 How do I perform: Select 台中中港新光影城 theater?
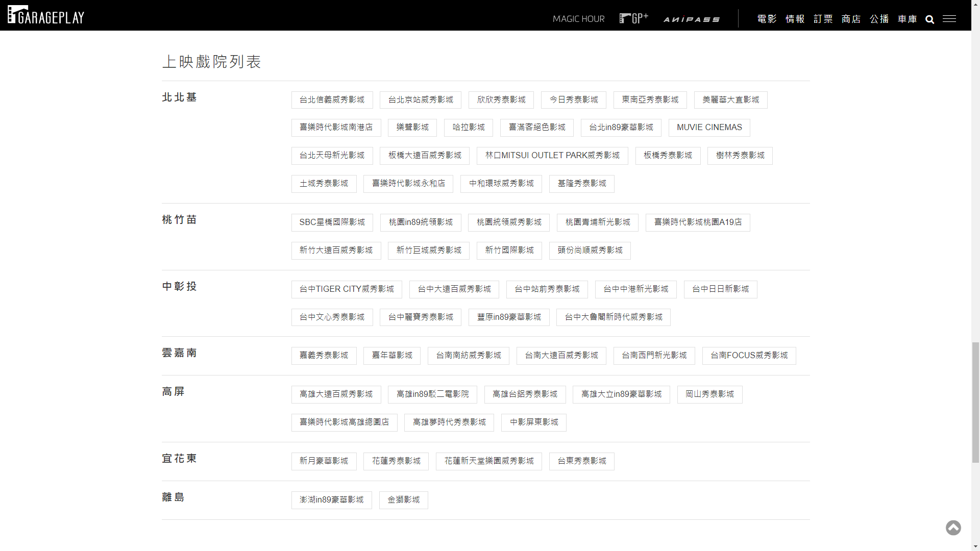pyautogui.click(x=636, y=289)
